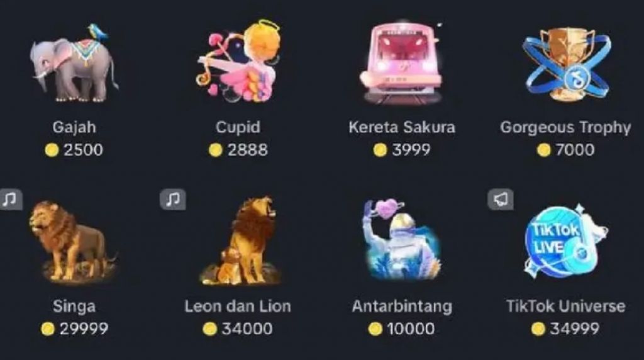Pick the pink Kereta Sakura train gift
The image size is (644, 360).
(402, 63)
